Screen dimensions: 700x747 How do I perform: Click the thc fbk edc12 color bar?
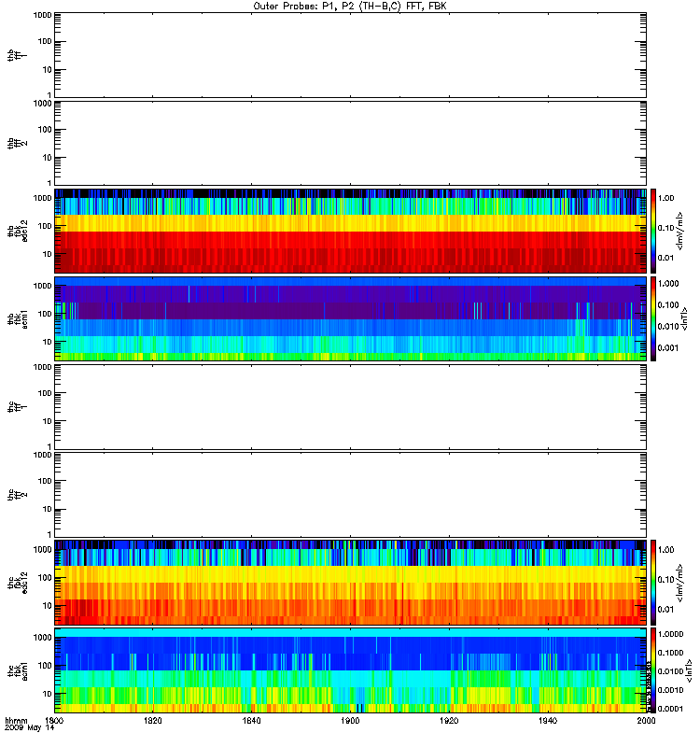coord(653,582)
